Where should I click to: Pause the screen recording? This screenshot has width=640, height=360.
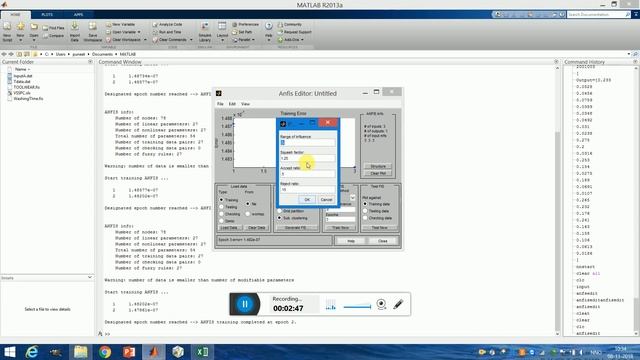(x=245, y=304)
